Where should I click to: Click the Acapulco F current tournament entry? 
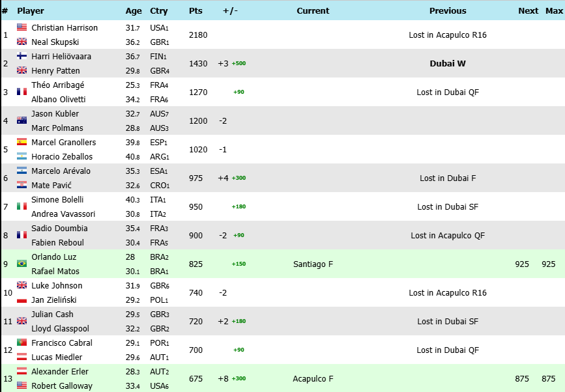[313, 379]
